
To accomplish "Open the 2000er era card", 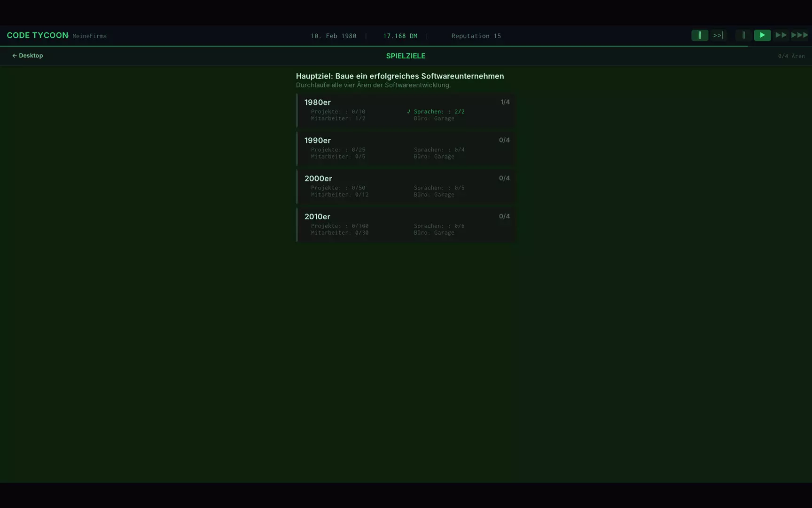I will (x=406, y=186).
